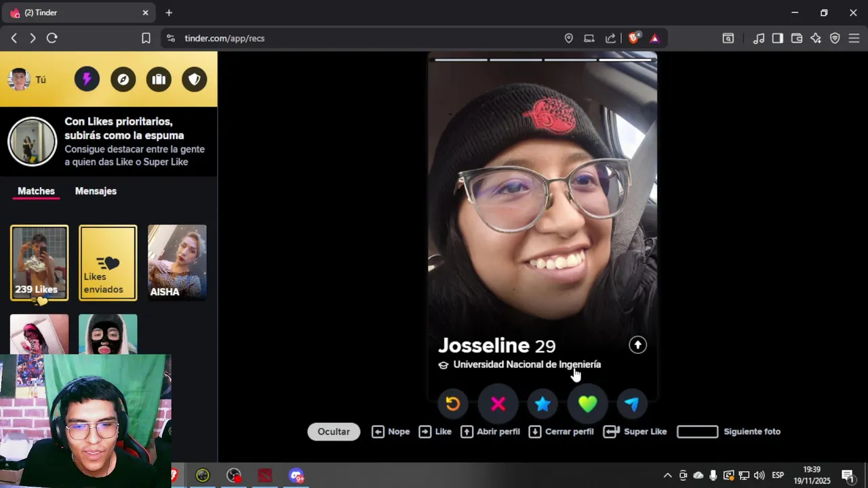Screen dimensions: 868x488
Task: Click the briefcase work mode icon
Action: [x=159, y=79]
